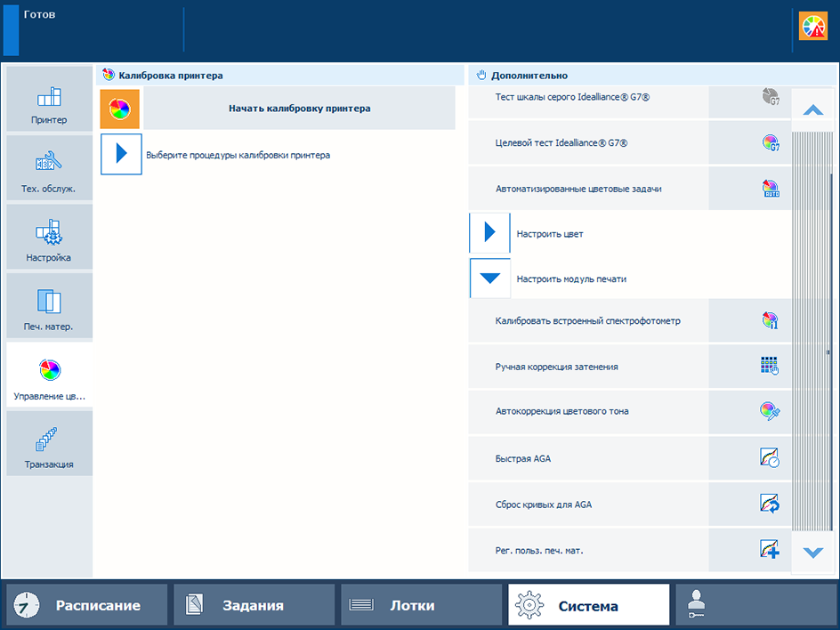The width and height of the screenshot is (840, 630).
Task: Open the Транзакция section
Action: coord(49,443)
